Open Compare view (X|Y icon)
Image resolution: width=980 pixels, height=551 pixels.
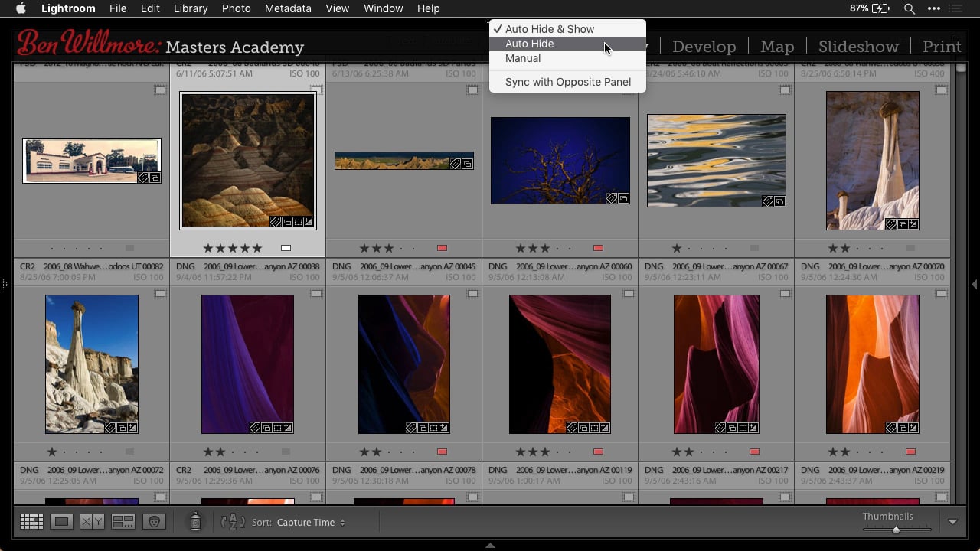click(93, 522)
